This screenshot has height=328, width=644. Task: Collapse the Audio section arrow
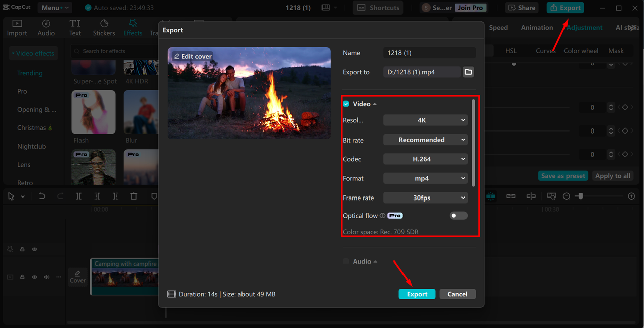(375, 261)
